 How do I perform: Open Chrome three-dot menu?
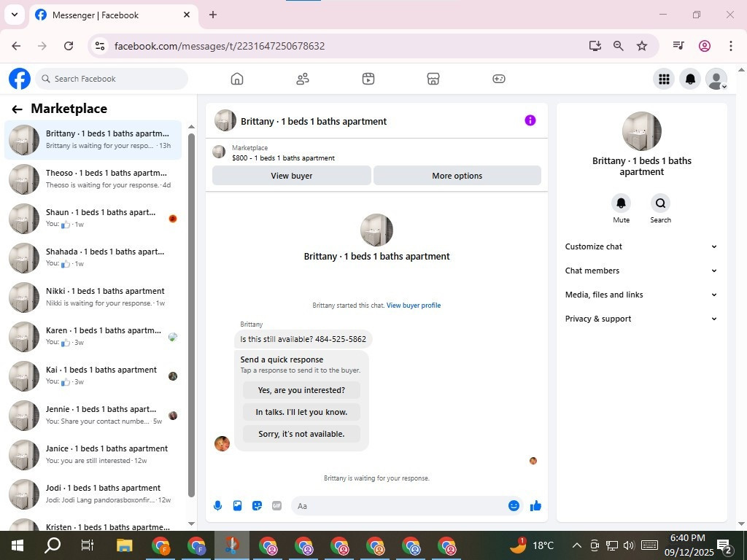click(731, 46)
